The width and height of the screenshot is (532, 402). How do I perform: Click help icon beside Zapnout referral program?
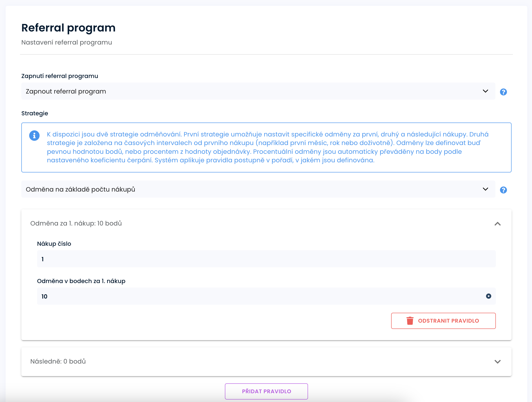pyautogui.click(x=503, y=92)
